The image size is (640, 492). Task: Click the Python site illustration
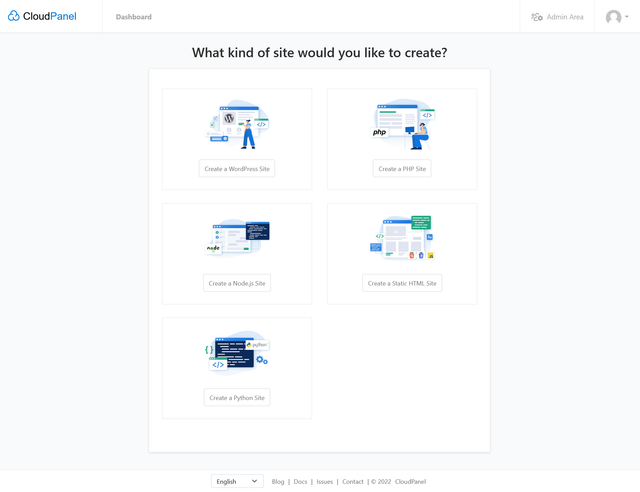point(237,353)
